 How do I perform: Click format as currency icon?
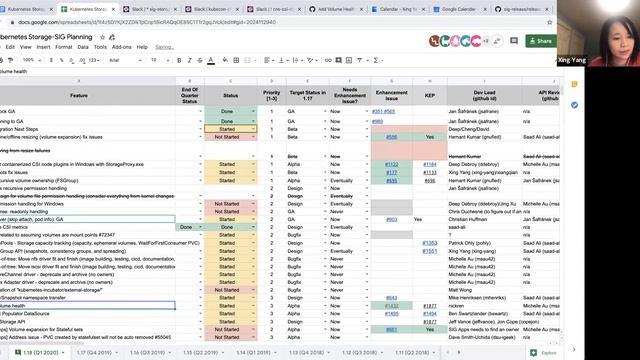[51, 60]
